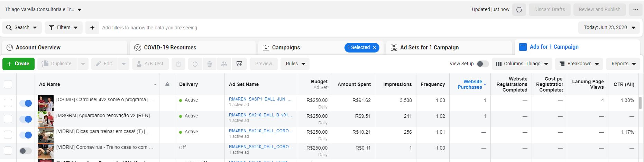Click the clipboard paste icon
Screen dimensions: 644x162
(178, 64)
